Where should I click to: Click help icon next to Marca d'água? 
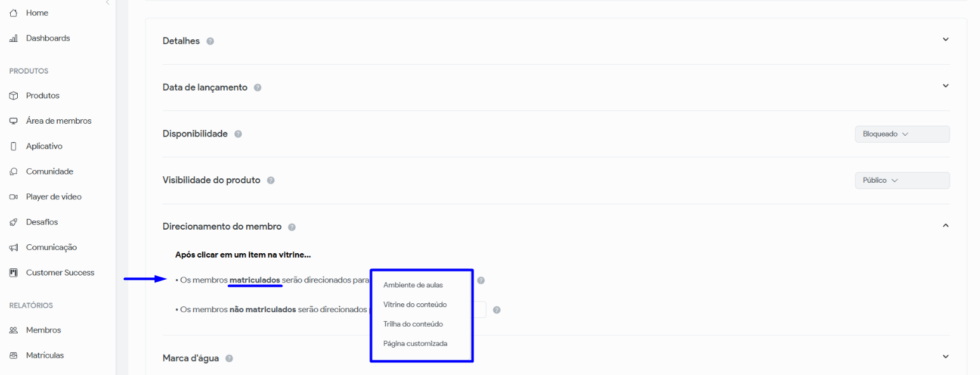(x=229, y=359)
